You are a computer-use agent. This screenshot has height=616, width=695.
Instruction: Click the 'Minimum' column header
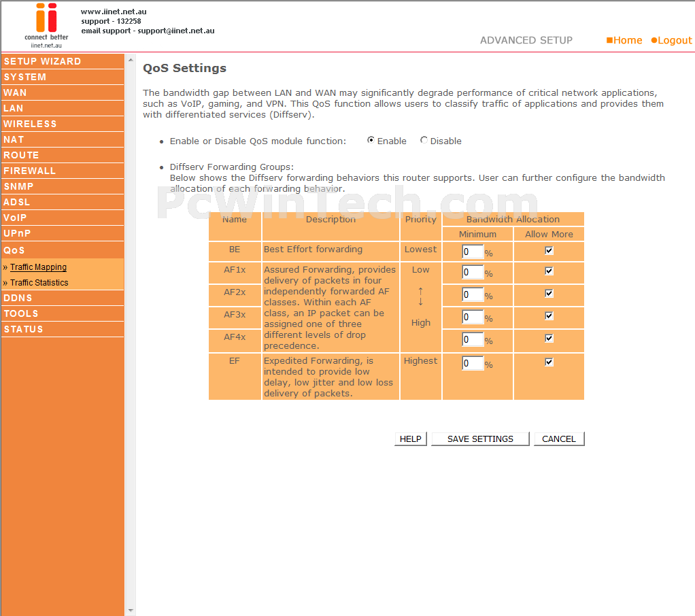point(477,234)
